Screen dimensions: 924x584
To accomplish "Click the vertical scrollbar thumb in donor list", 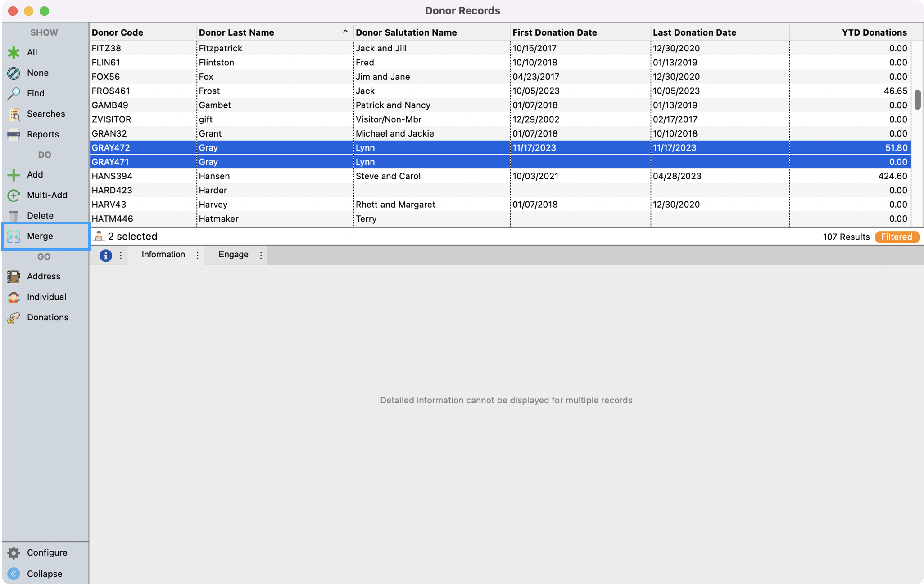I will [x=917, y=100].
